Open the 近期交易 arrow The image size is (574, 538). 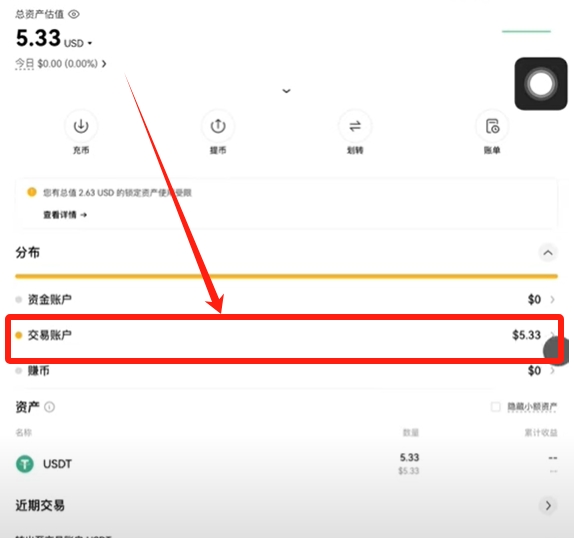tap(548, 505)
